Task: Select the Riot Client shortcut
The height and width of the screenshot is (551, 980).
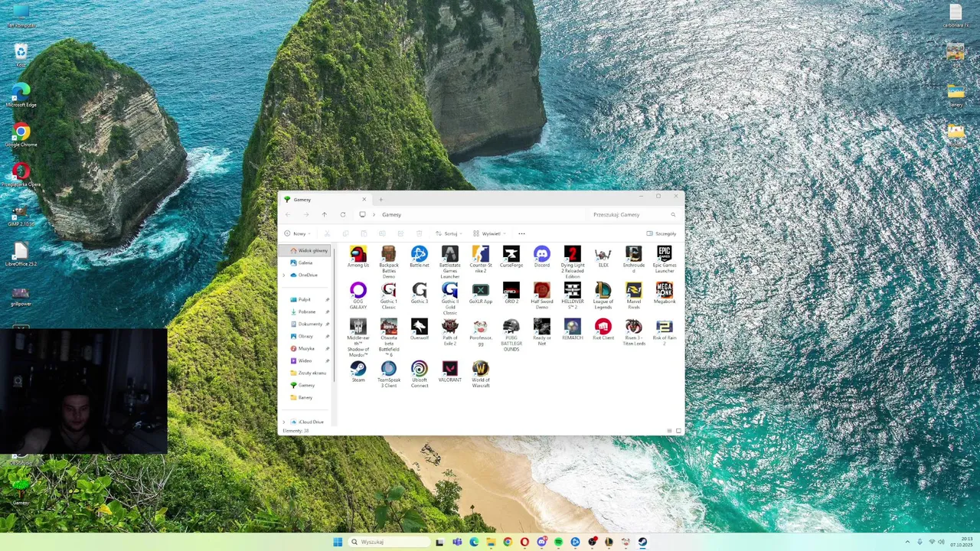Action: coord(603,330)
